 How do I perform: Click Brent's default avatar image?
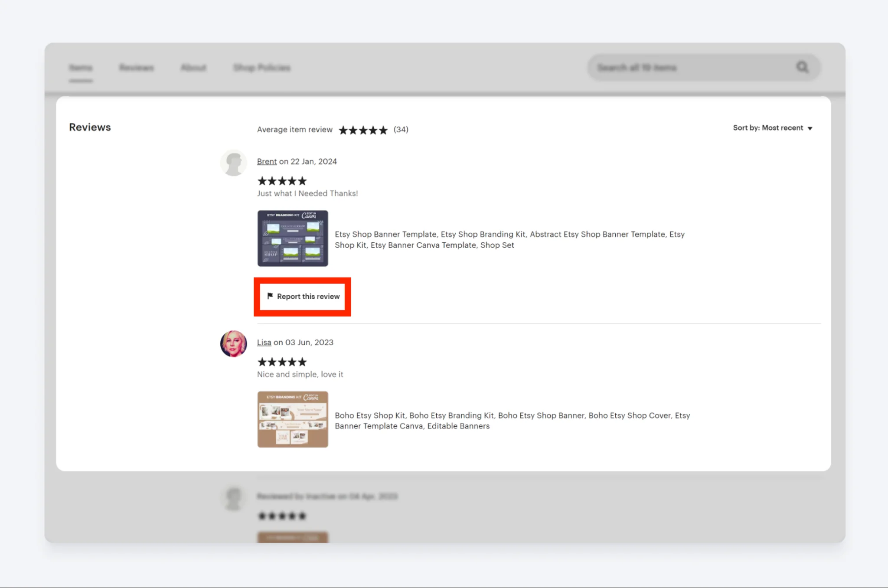click(x=234, y=163)
